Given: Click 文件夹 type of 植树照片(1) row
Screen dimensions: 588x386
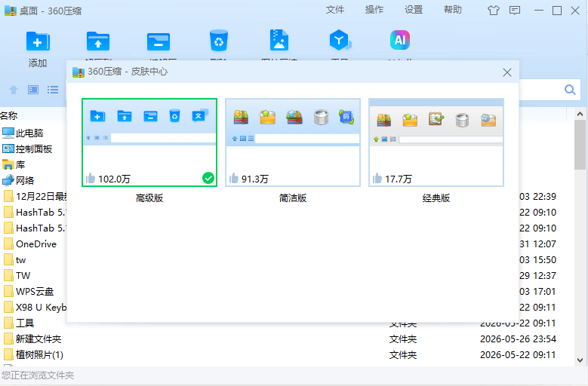Looking at the screenshot, I should pos(403,354).
